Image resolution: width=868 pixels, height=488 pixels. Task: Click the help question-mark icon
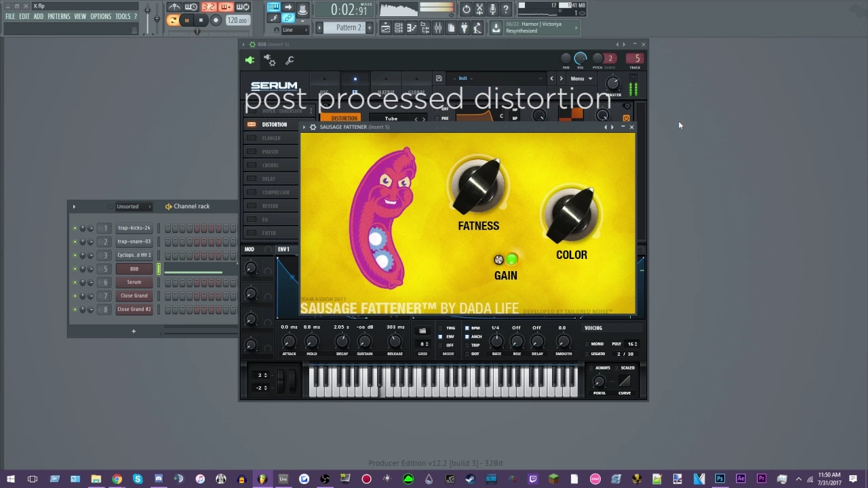(x=505, y=9)
